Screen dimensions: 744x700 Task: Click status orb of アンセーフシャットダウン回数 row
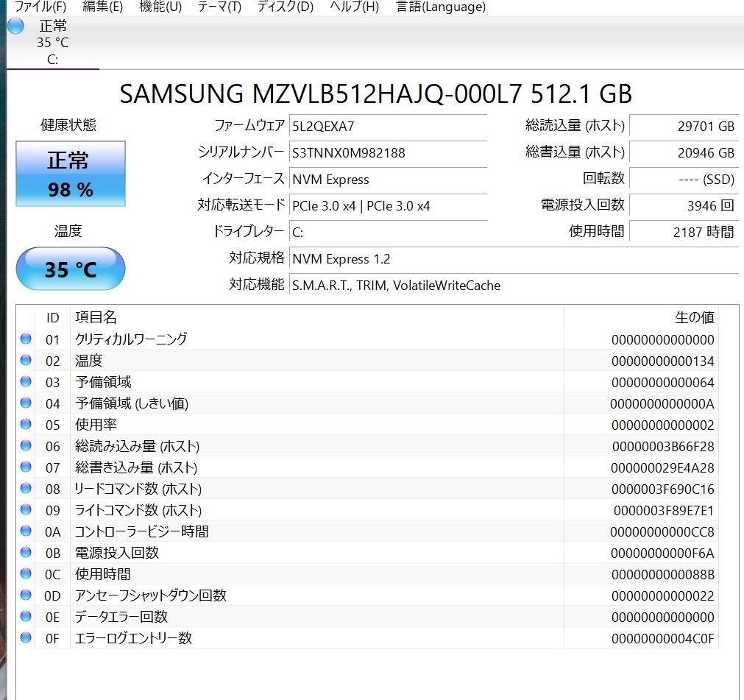tap(26, 595)
